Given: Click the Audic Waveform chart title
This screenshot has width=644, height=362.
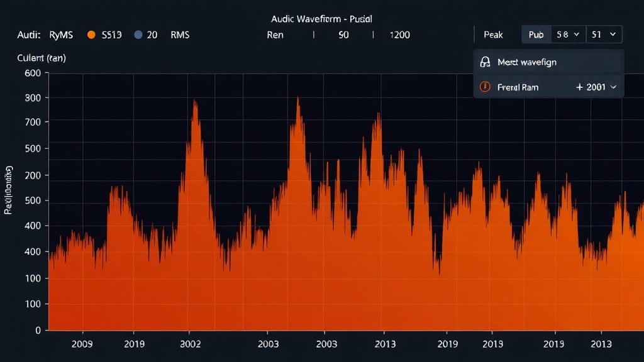Looking at the screenshot, I should point(321,19).
